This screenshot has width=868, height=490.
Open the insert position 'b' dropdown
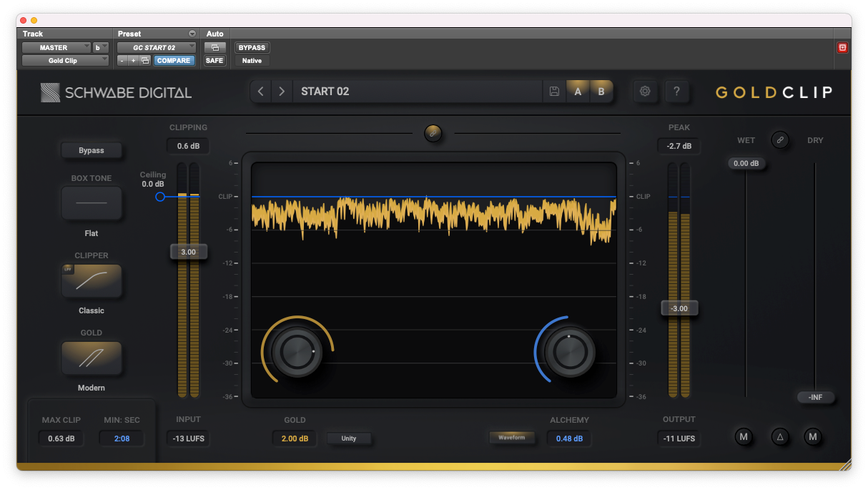pyautogui.click(x=100, y=48)
